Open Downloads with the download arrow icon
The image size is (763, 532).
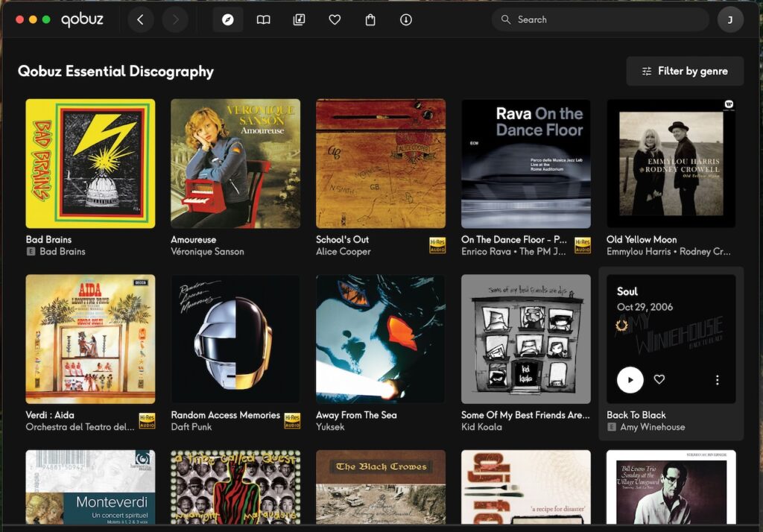click(405, 19)
